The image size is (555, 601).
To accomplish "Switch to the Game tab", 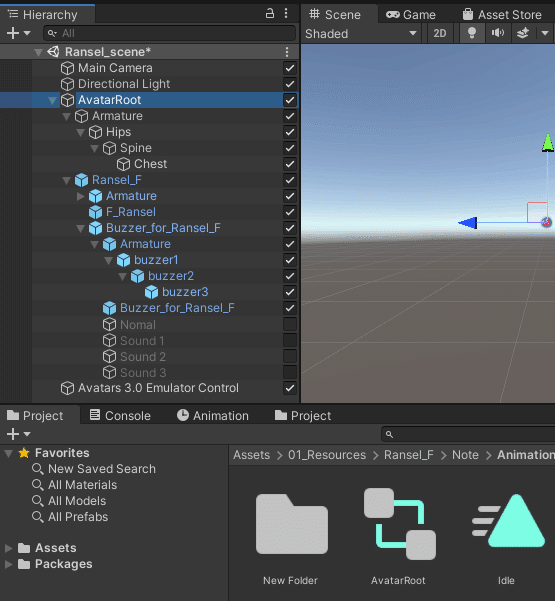I will click(x=411, y=15).
